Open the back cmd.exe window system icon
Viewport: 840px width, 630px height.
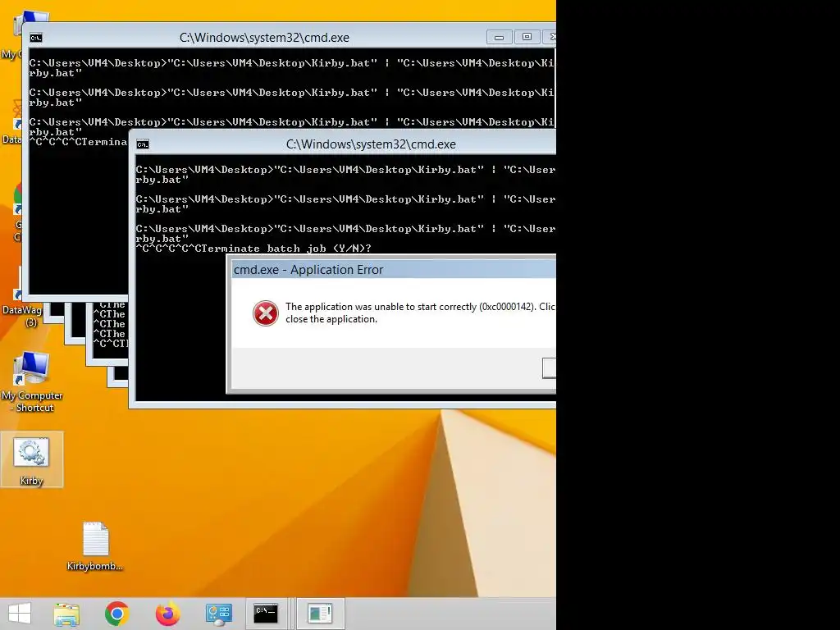36,38
